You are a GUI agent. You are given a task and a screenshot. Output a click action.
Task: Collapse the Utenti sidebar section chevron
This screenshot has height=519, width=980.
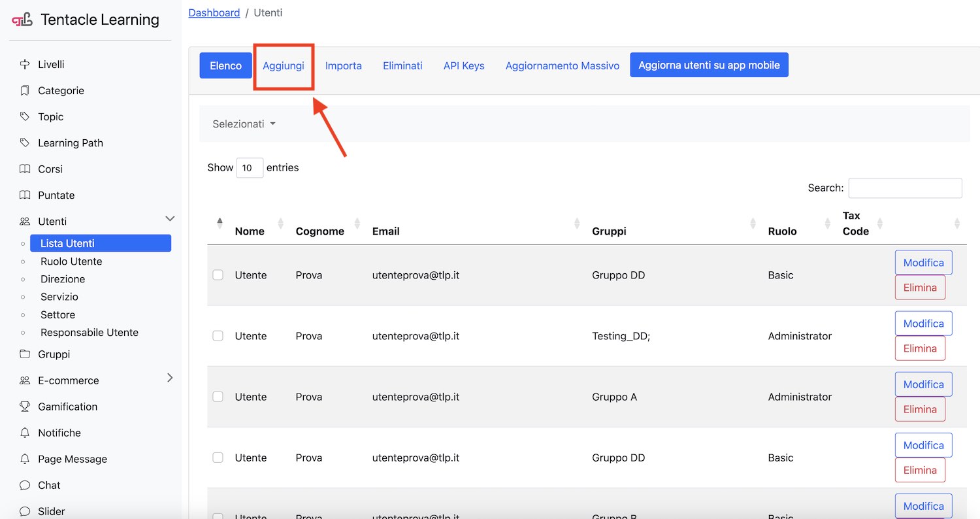170,219
